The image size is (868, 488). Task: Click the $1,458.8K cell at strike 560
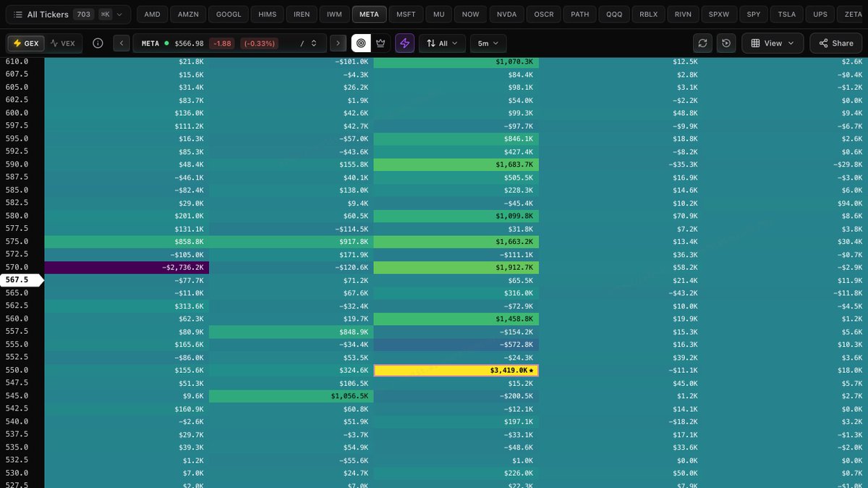[456, 319]
